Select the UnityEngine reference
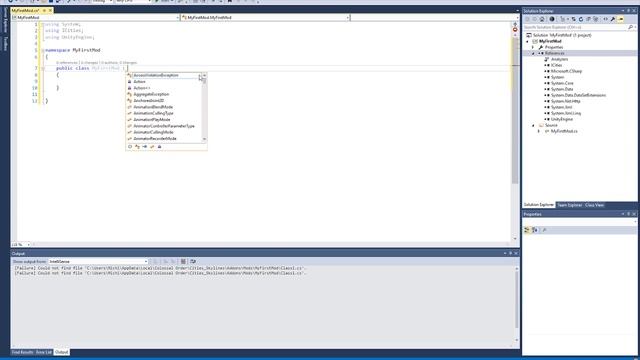 coord(562,119)
